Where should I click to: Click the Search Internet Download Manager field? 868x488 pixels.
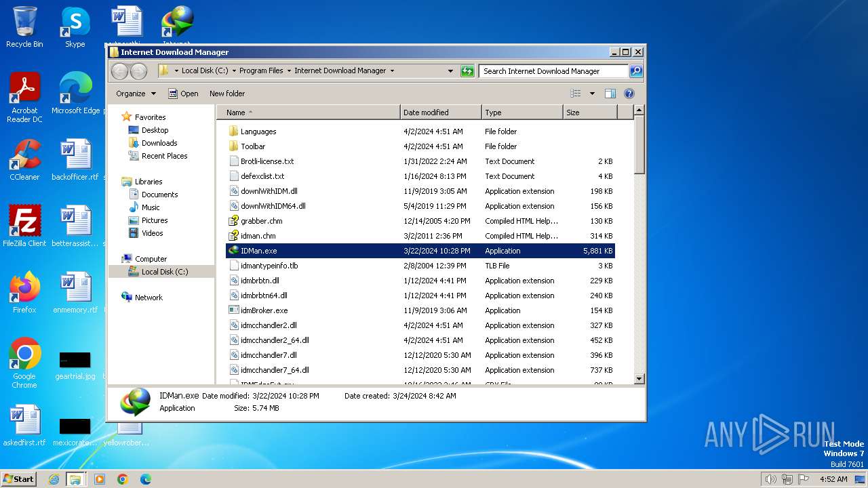tap(553, 70)
